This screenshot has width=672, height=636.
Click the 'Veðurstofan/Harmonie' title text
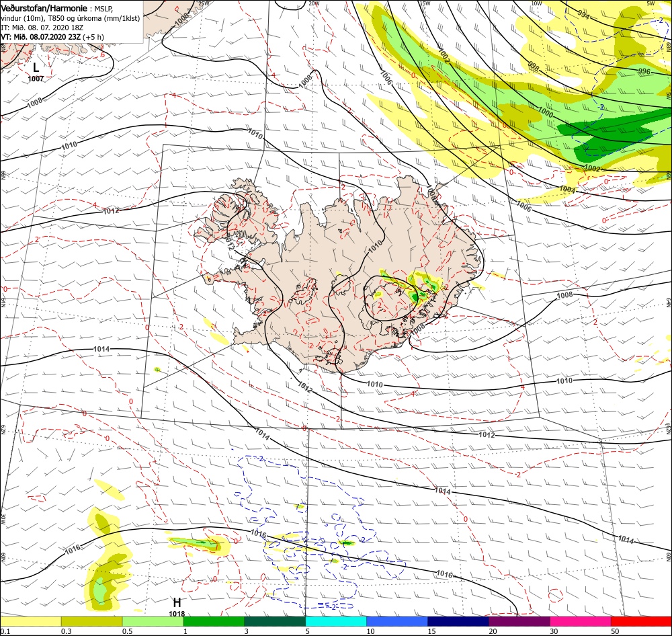point(44,8)
